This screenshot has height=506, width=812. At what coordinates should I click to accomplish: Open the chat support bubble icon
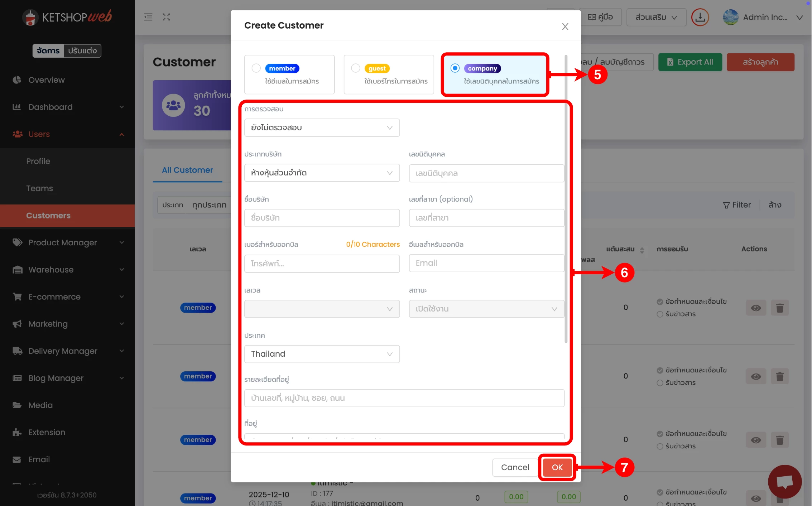tap(784, 482)
